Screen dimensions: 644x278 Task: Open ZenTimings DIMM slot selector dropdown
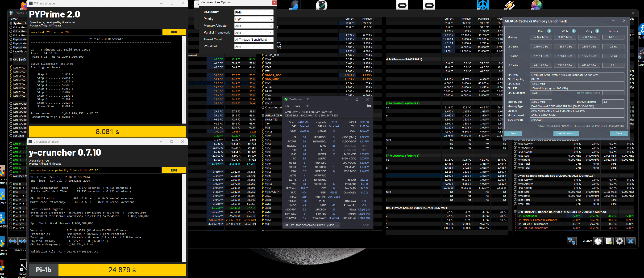coord(312,225)
